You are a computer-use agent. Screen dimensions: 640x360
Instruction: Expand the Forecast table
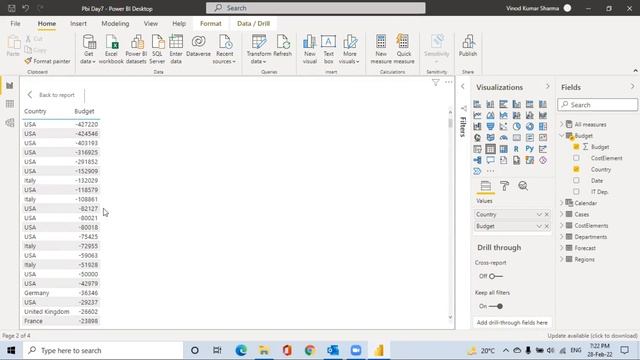click(562, 248)
